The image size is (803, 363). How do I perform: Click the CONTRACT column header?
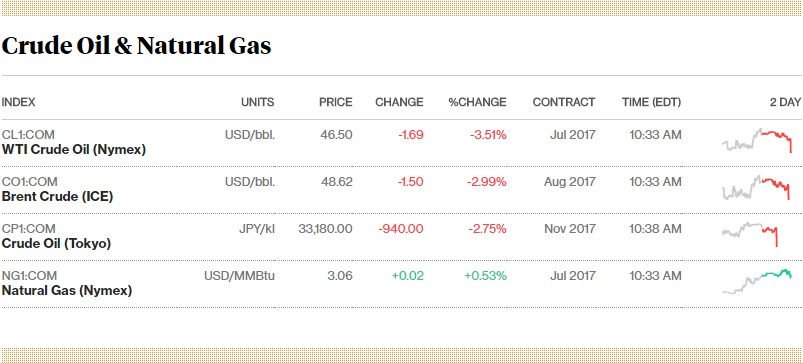point(564,102)
